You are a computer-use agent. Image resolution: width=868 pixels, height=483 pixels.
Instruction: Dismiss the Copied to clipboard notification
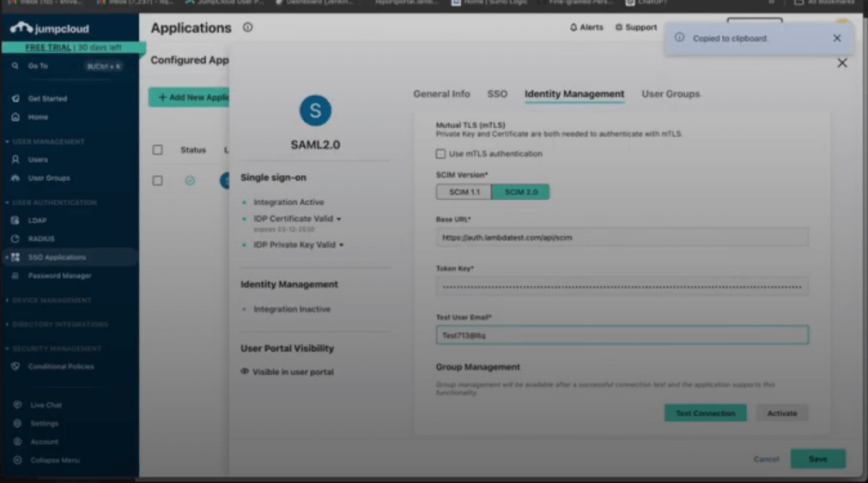[x=837, y=38]
